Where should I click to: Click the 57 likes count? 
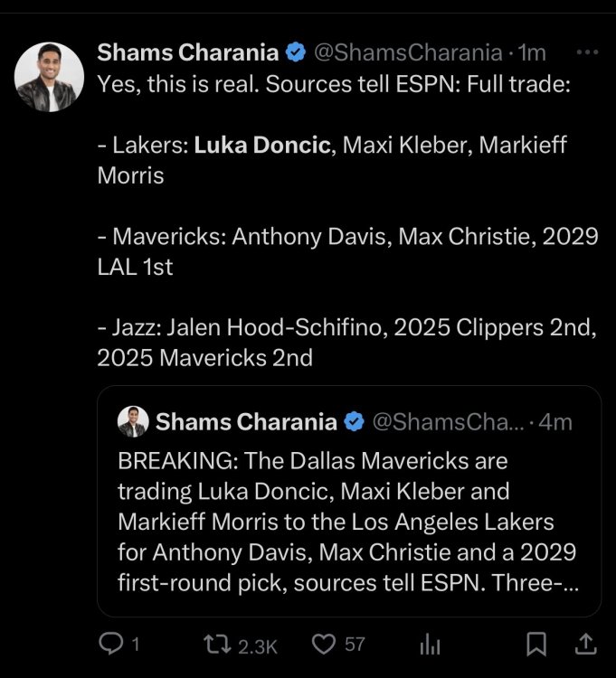tap(355, 645)
